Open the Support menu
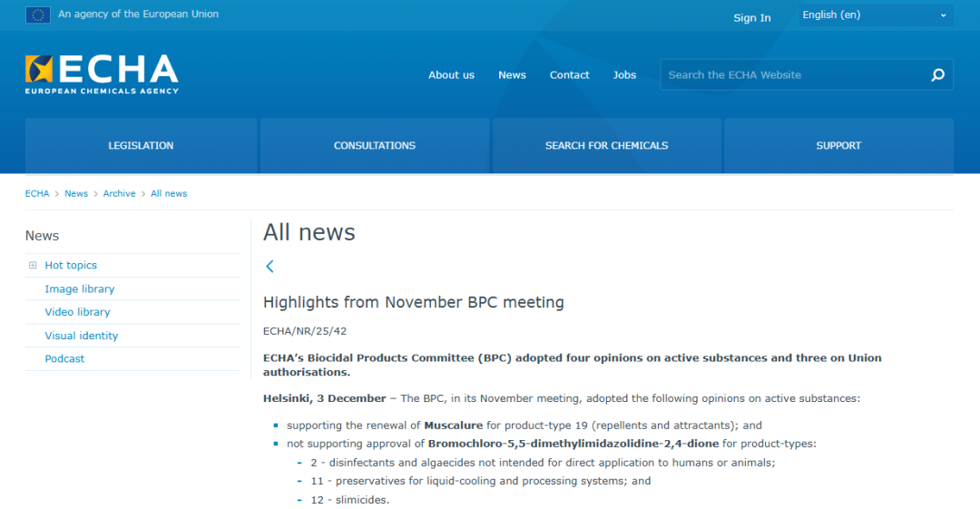 [838, 145]
